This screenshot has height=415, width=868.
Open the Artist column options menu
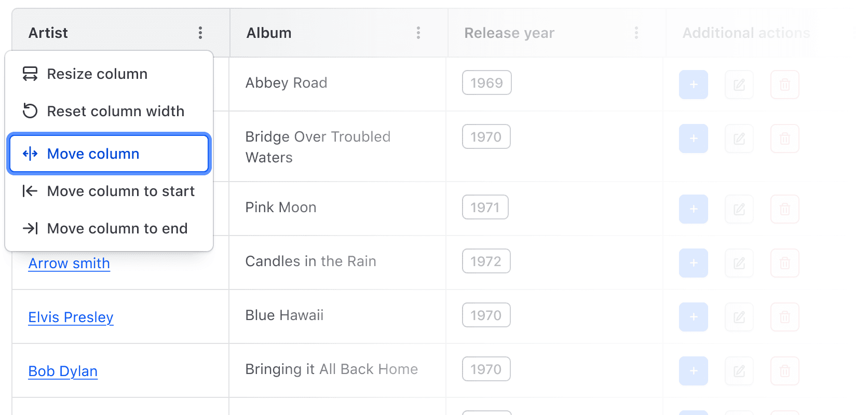click(200, 33)
